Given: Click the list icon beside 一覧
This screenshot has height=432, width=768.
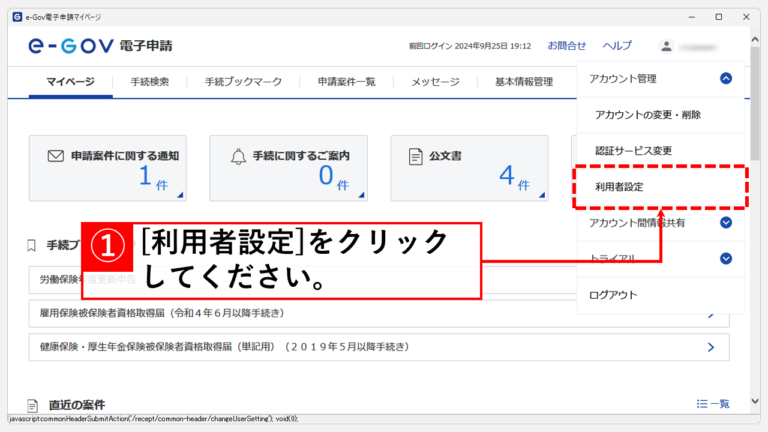Looking at the screenshot, I should point(702,403).
